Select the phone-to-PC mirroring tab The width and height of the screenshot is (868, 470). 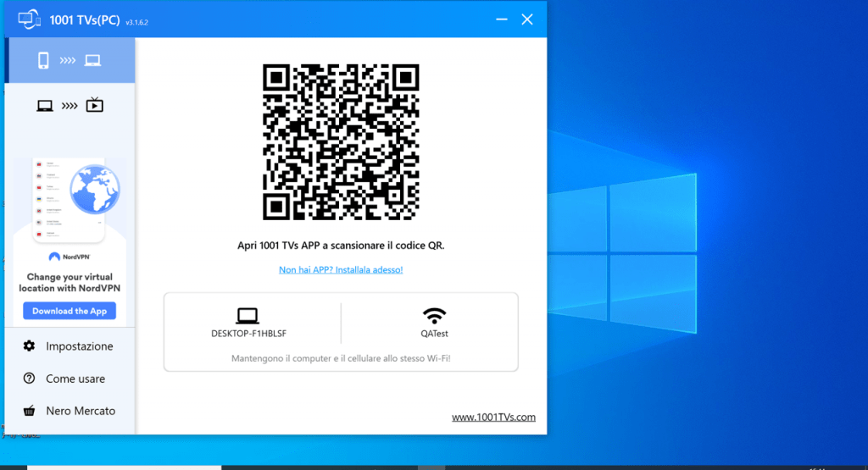70,60
